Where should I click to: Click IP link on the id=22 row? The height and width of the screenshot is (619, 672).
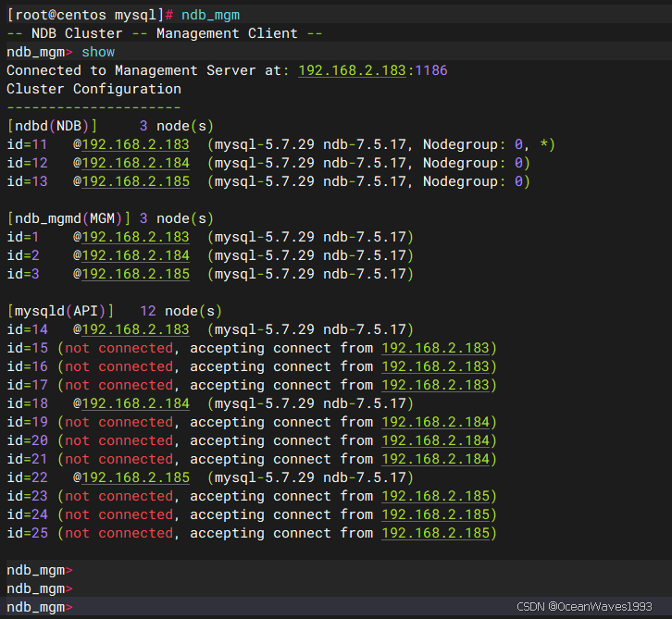(135, 477)
